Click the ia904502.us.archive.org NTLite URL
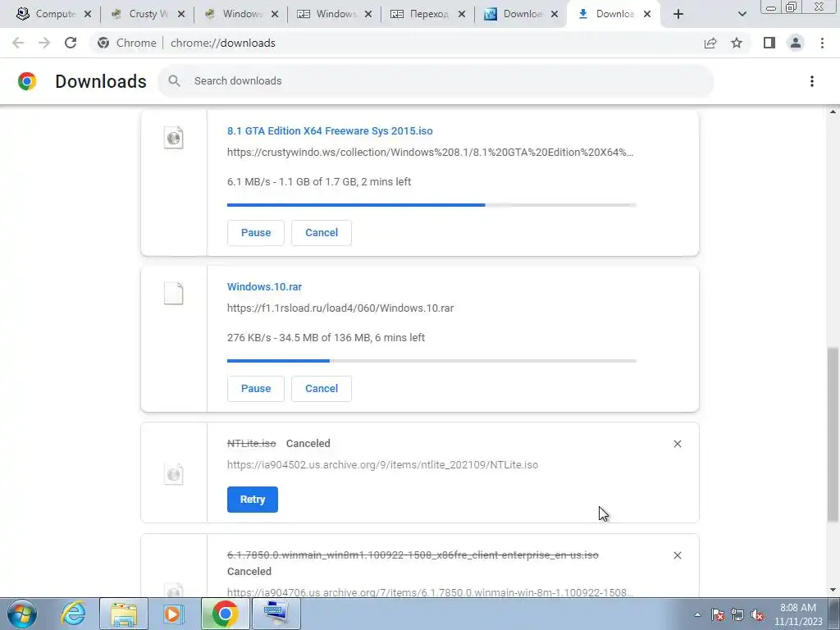This screenshot has width=840, height=630. (382, 465)
